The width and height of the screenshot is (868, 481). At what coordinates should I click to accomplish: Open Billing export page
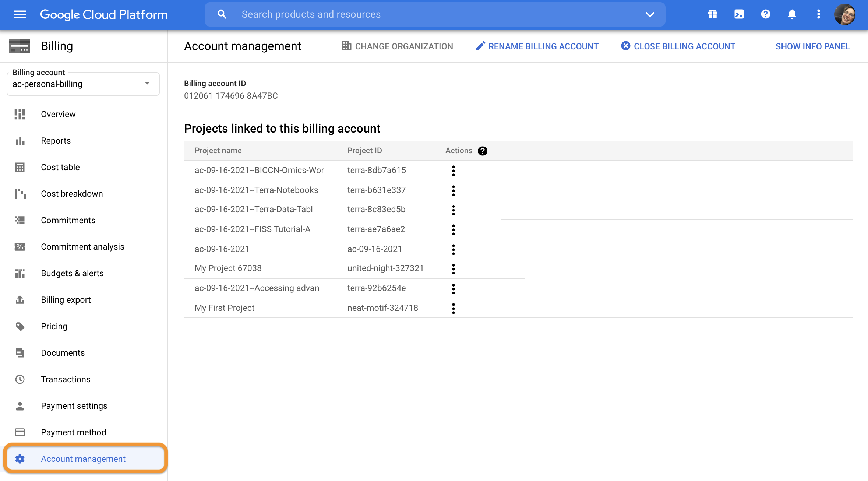pyautogui.click(x=66, y=300)
